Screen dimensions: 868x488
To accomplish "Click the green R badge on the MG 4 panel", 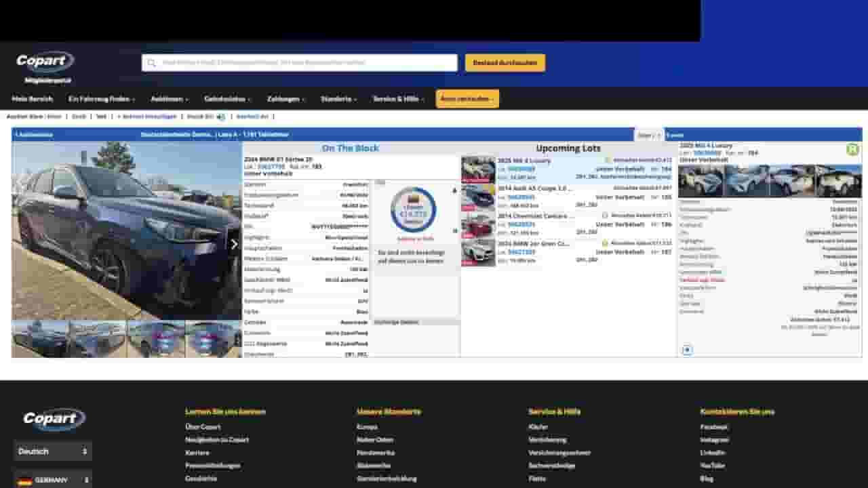I will click(853, 150).
